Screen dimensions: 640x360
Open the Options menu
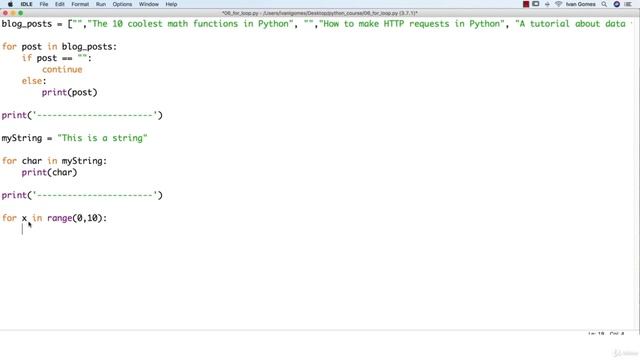[122, 4]
